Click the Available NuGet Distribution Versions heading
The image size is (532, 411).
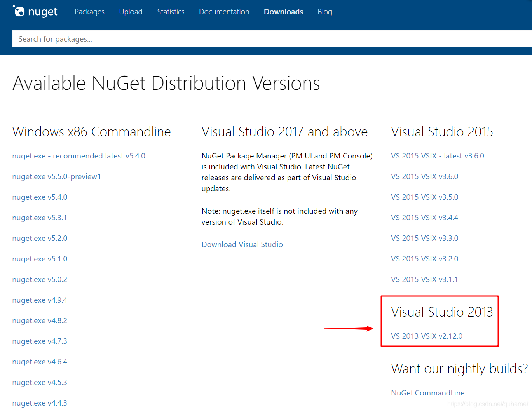click(x=166, y=83)
